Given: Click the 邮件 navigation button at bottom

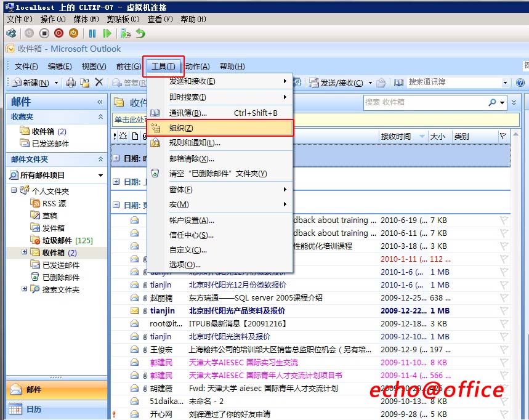Looking at the screenshot, I should click(57, 389).
